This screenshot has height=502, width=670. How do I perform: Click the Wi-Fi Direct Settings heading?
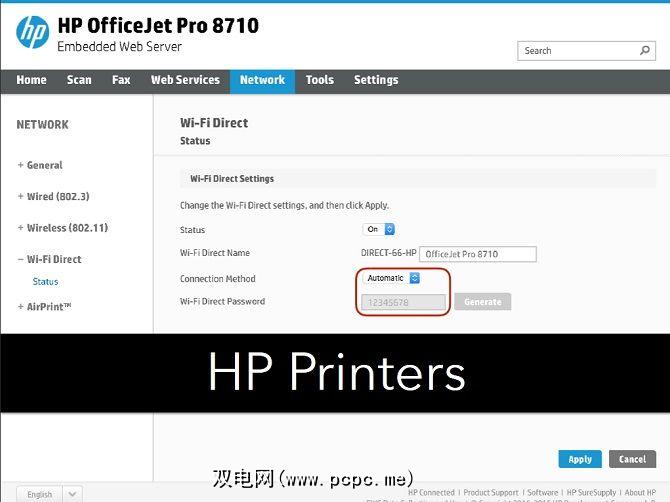tap(232, 179)
